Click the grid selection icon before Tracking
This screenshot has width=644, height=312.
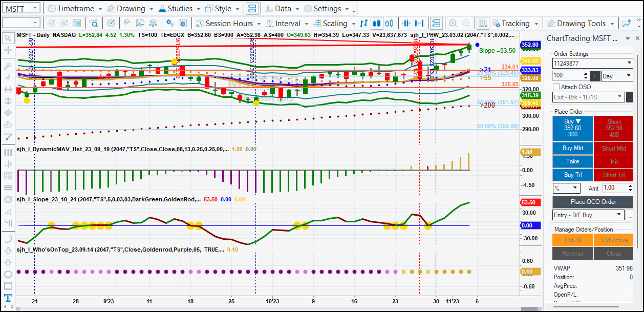pyautogui.click(x=482, y=24)
